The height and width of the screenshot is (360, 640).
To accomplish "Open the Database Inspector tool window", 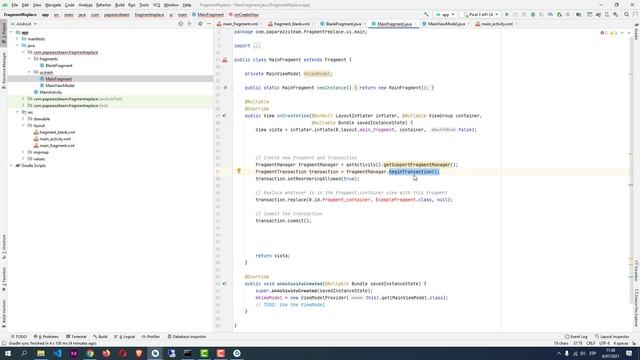I will coord(187,337).
